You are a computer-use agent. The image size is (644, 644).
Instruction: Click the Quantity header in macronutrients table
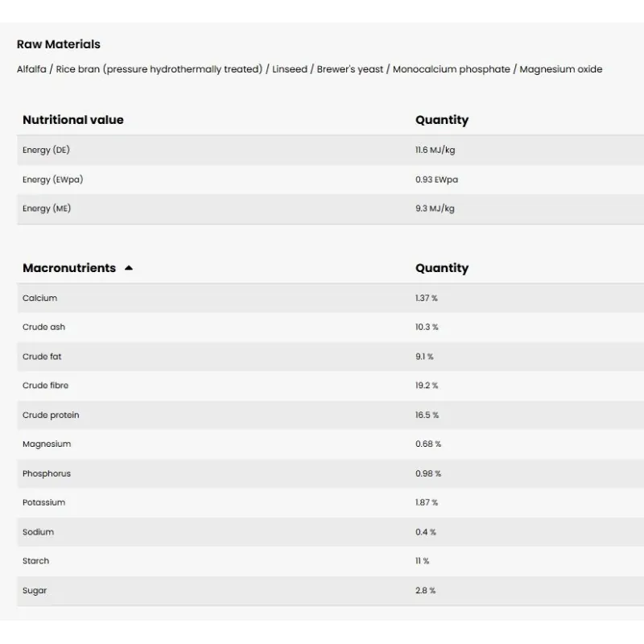[x=442, y=268]
